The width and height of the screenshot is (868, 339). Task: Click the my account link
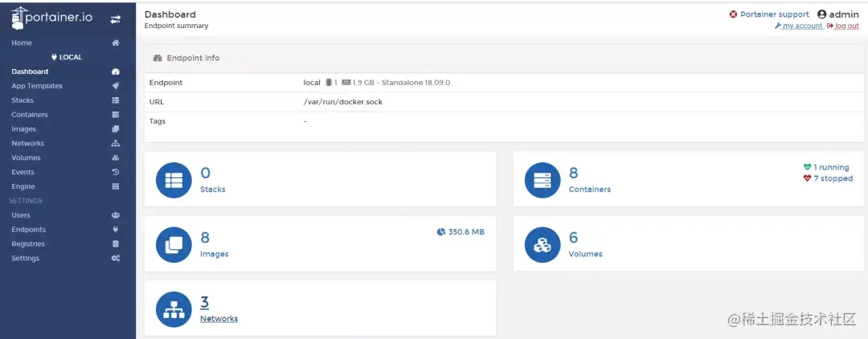(x=799, y=26)
